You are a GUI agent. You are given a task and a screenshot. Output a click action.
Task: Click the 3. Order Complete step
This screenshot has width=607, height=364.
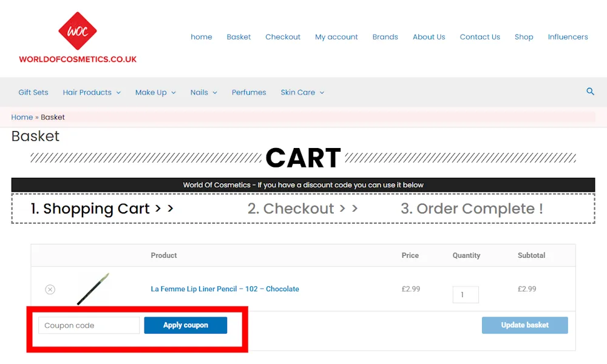(x=472, y=209)
